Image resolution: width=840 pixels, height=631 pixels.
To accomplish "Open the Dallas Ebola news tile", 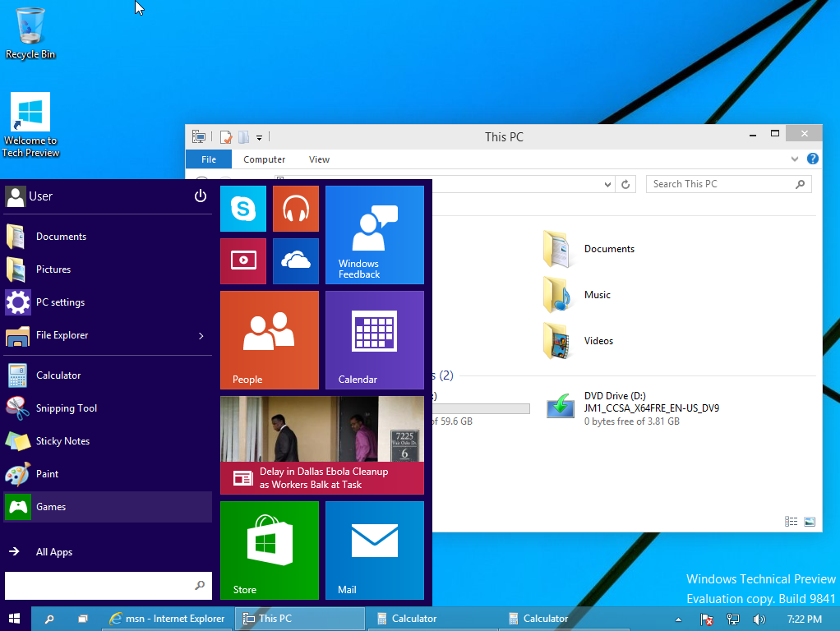I will pos(322,445).
